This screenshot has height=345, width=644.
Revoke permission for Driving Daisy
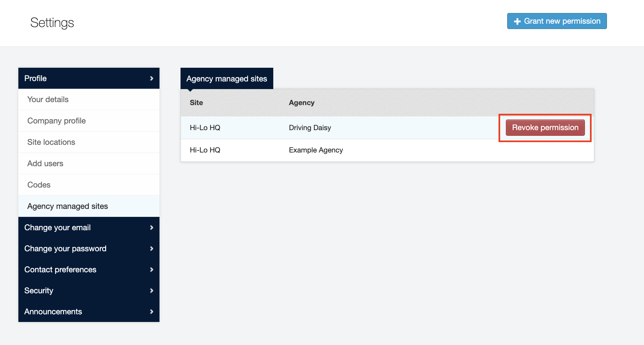point(545,128)
